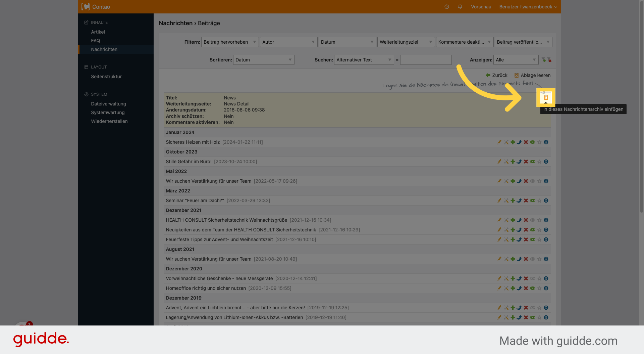Select Nachrichten in sidebar
The height and width of the screenshot is (354, 644).
[104, 49]
